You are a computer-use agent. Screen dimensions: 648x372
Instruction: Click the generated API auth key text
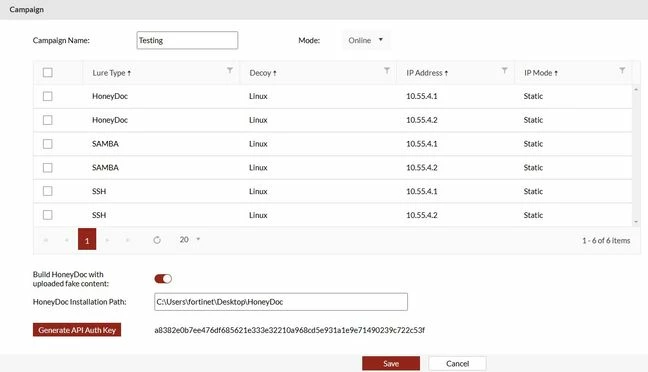[x=289, y=330]
